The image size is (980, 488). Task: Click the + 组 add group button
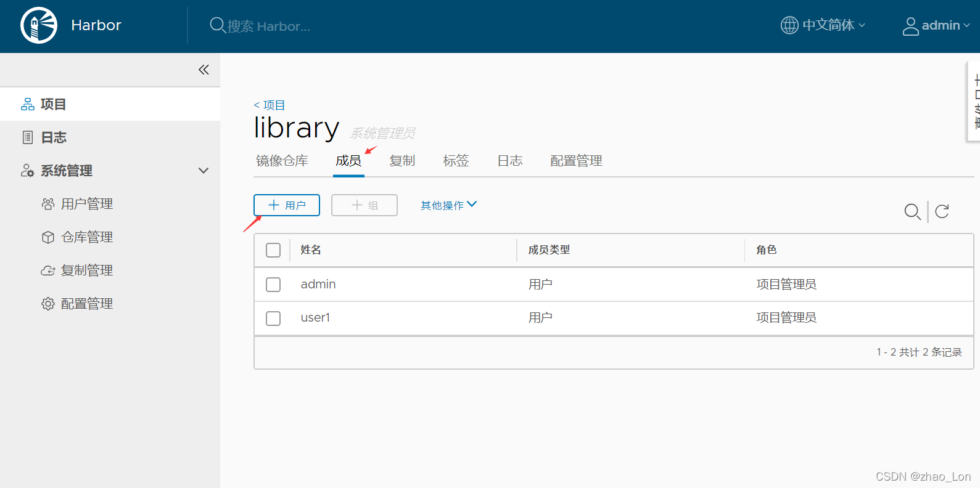pos(364,205)
